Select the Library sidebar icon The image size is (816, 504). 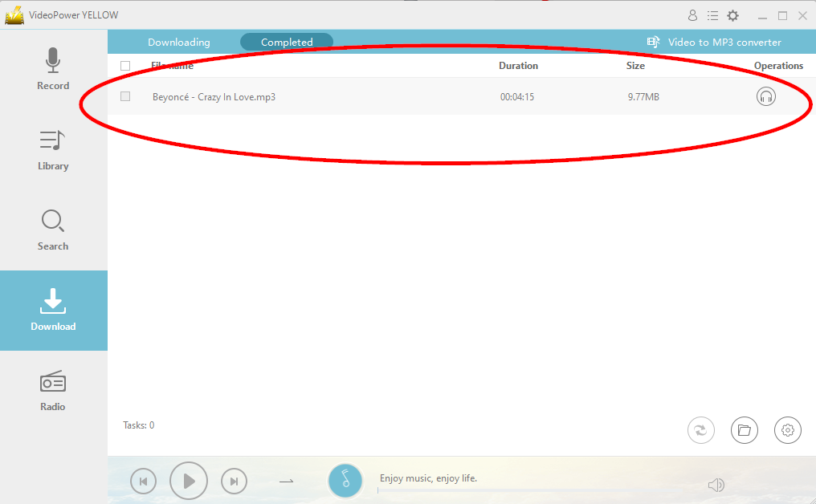tap(53, 150)
